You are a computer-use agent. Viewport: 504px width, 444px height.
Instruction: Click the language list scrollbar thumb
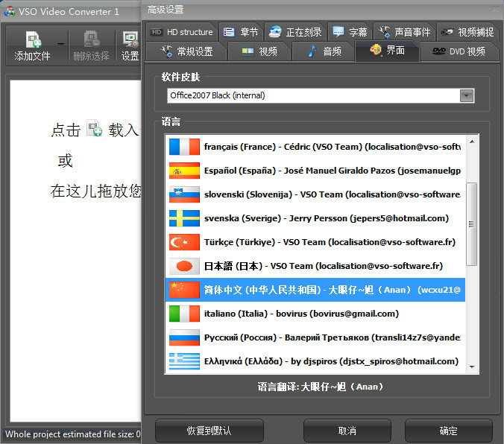pyautogui.click(x=471, y=224)
